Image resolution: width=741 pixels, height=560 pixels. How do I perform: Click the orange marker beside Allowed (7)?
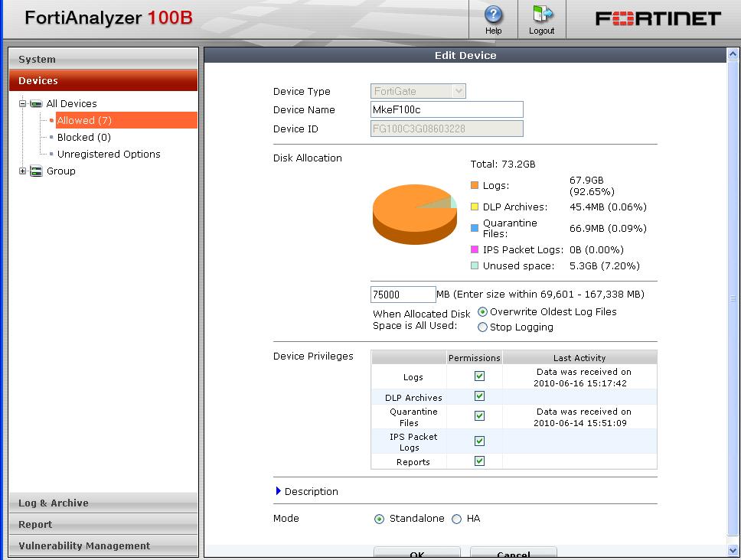click(52, 120)
